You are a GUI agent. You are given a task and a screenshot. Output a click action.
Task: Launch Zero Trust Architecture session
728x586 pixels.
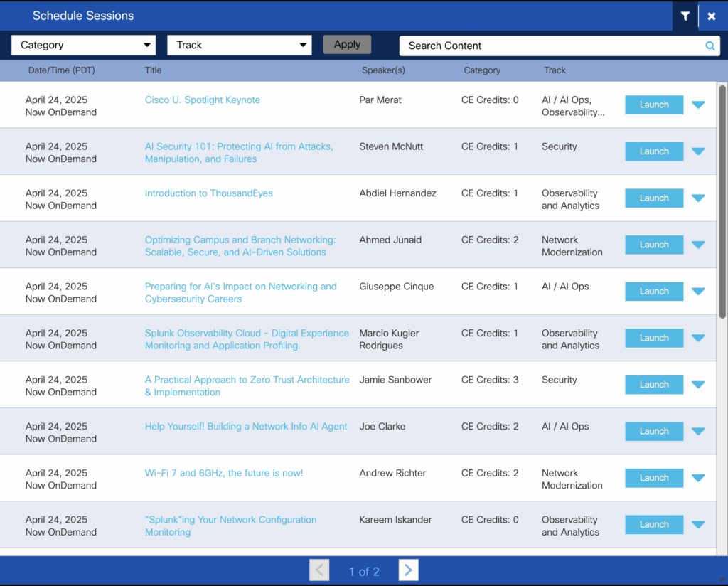pyautogui.click(x=654, y=385)
